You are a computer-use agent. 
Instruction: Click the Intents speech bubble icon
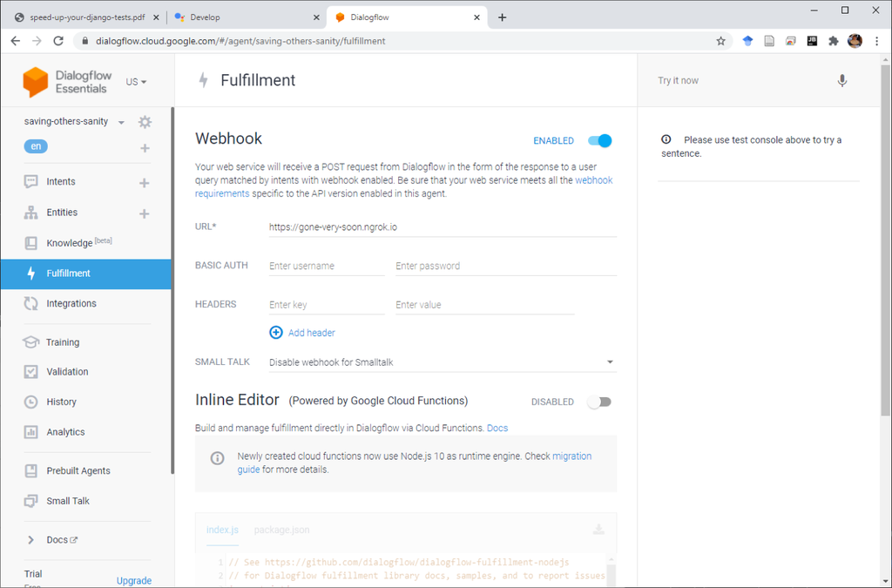pos(30,181)
